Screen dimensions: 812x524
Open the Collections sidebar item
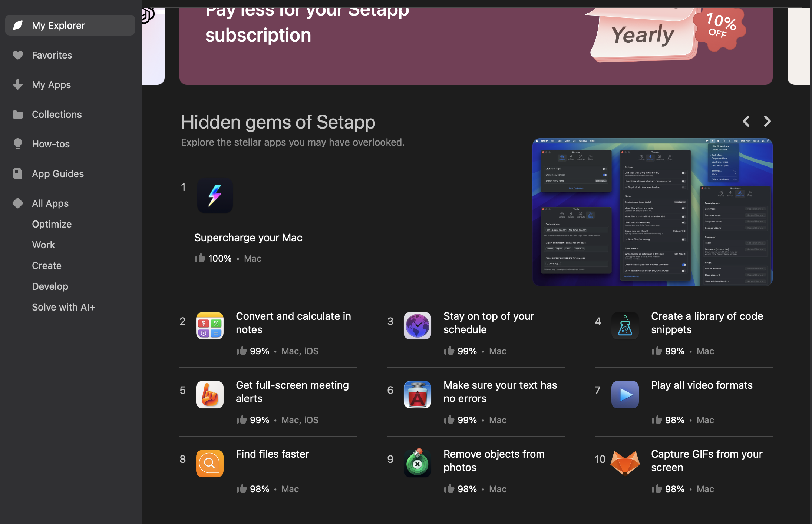57,115
